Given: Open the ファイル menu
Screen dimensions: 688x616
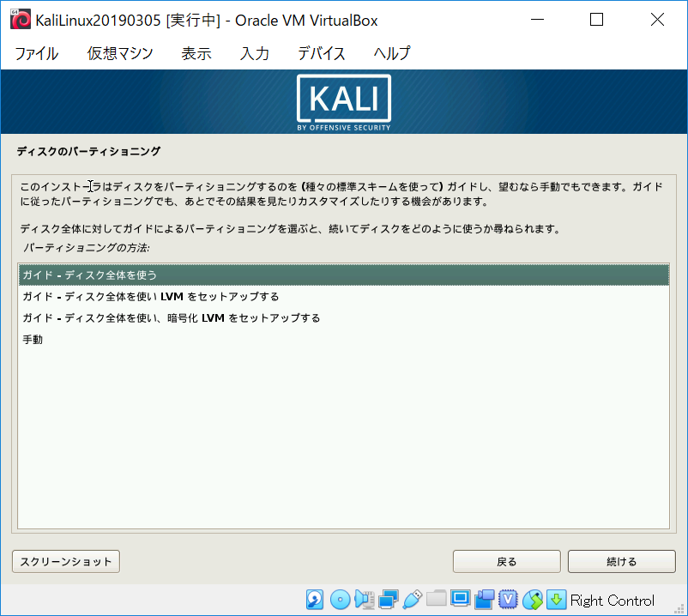Looking at the screenshot, I should [x=36, y=53].
